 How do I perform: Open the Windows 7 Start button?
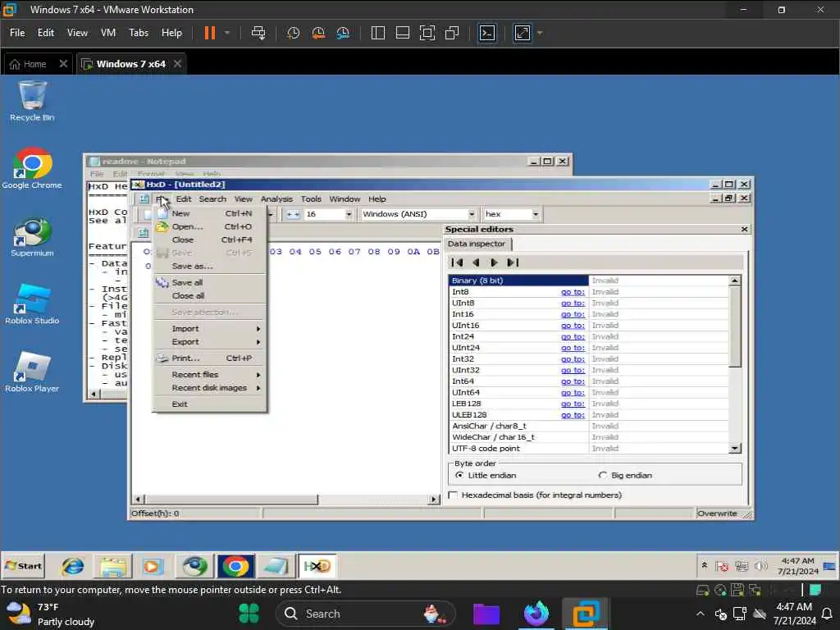(x=23, y=566)
